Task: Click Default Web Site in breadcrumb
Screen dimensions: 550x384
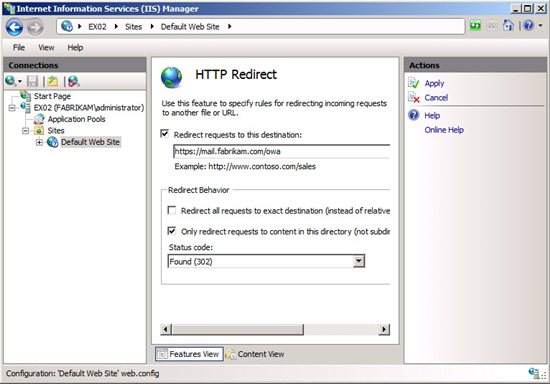Action: tap(190, 27)
